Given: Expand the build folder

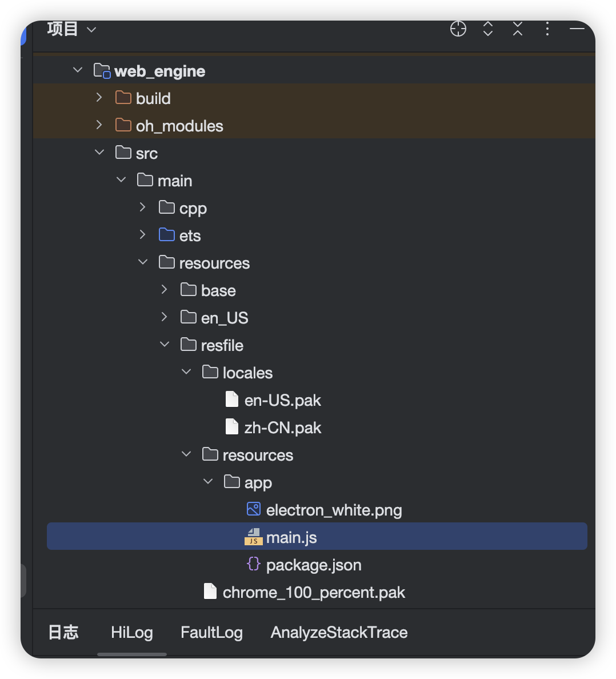Looking at the screenshot, I should [99, 98].
